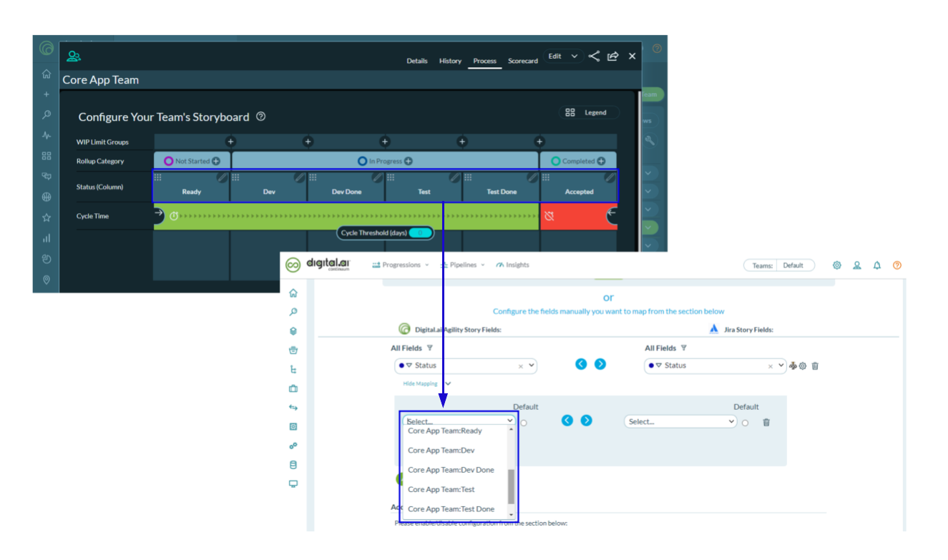Switch to the History tab

pyautogui.click(x=450, y=61)
